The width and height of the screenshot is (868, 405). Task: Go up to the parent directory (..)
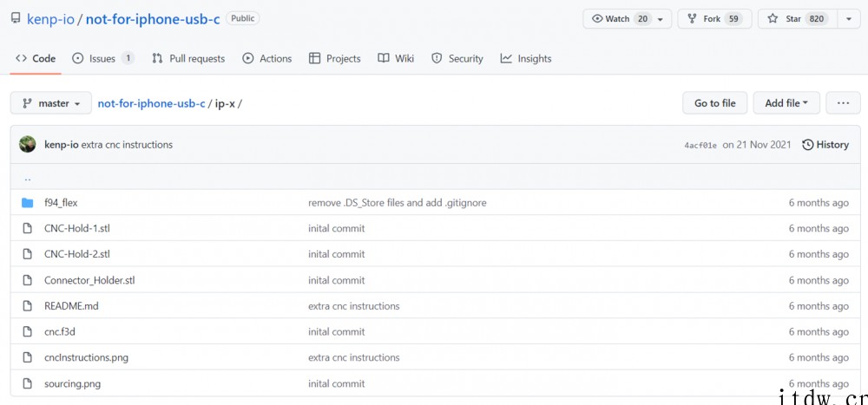tap(28, 178)
